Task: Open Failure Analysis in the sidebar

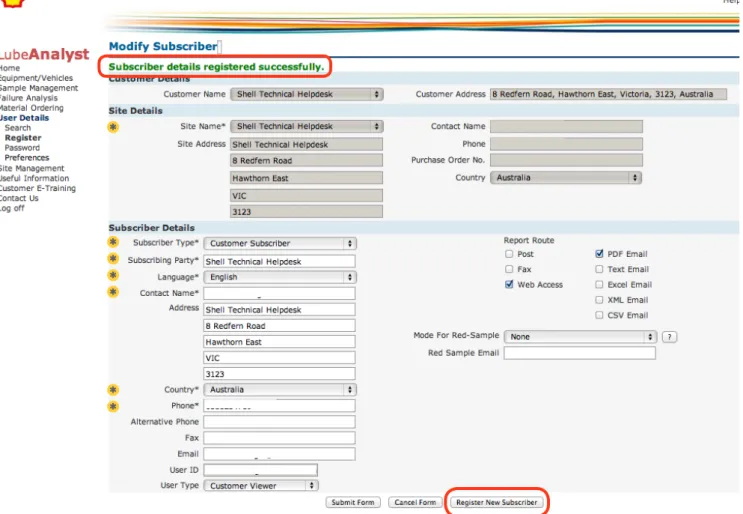Action: click(28, 98)
